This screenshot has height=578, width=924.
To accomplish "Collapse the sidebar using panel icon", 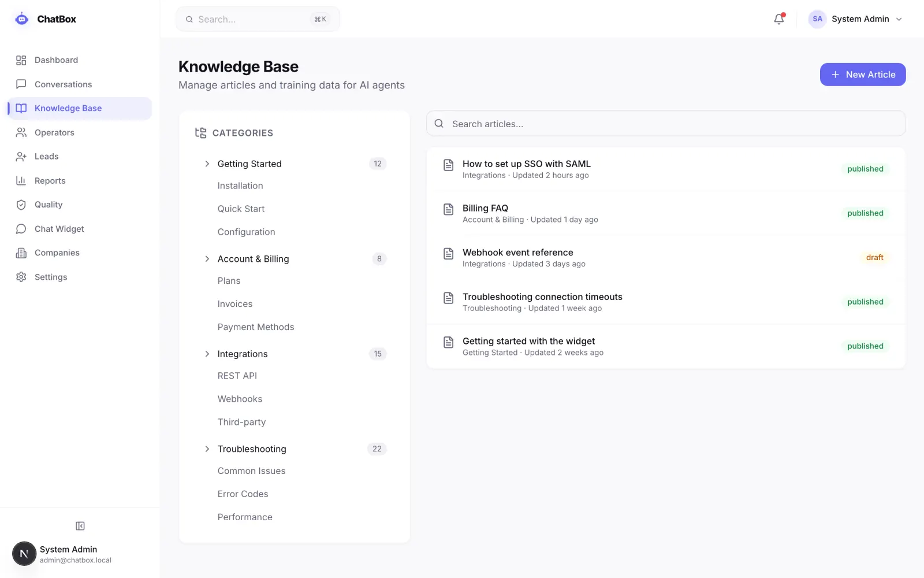I will (x=80, y=526).
